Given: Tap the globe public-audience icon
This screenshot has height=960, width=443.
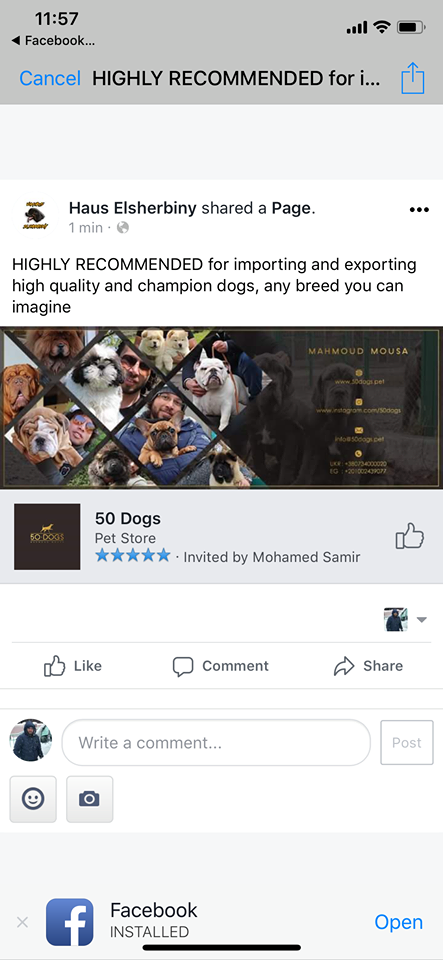Looking at the screenshot, I should [123, 228].
